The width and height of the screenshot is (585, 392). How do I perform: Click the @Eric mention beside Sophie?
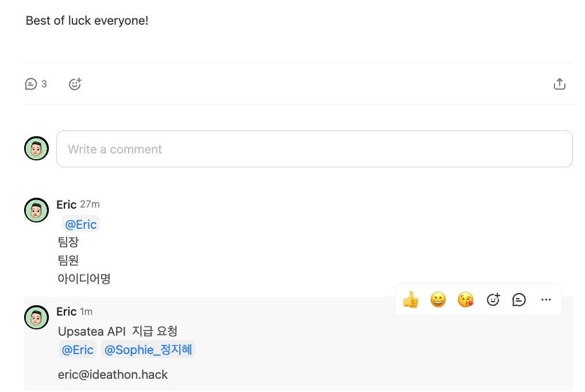pos(77,349)
